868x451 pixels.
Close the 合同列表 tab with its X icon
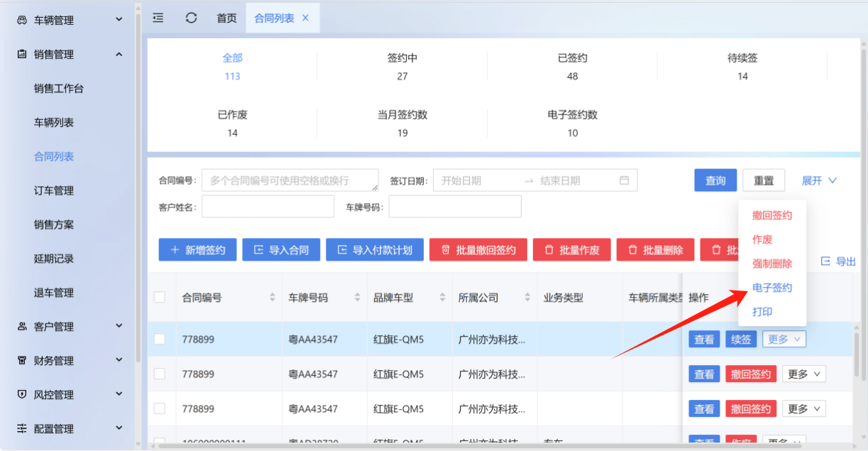pos(306,18)
